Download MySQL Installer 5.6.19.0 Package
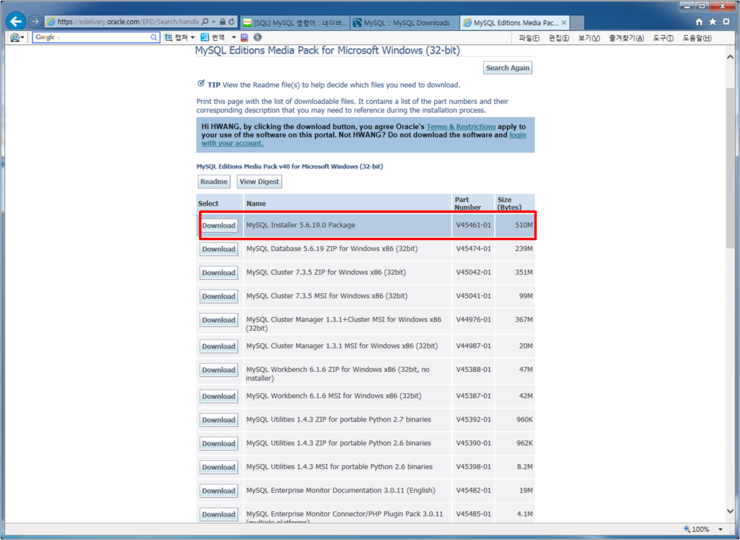The image size is (740, 540). coord(219,226)
